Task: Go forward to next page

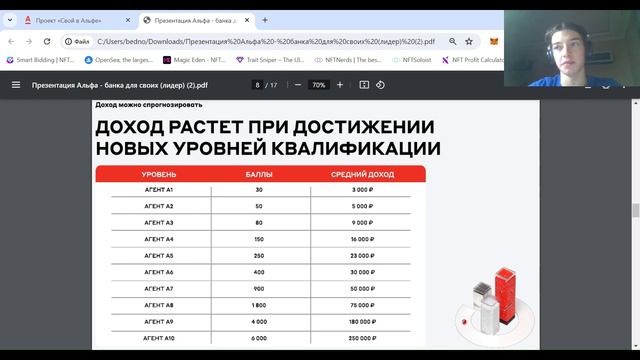Action: point(29,42)
